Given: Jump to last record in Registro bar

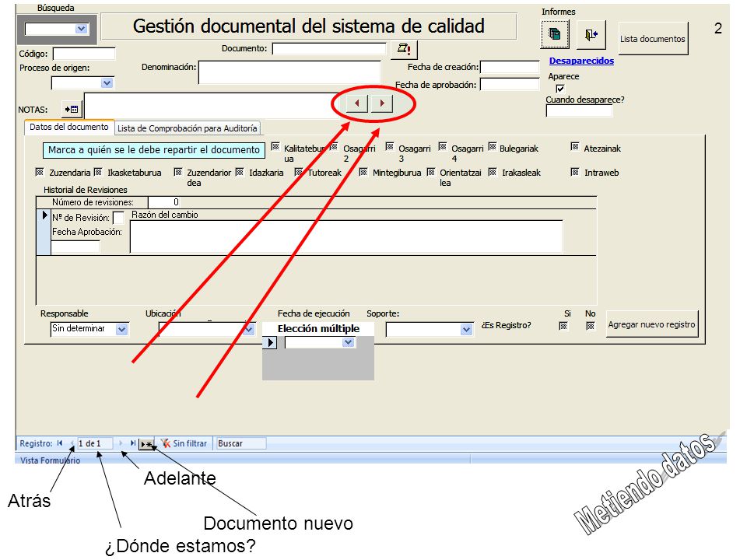Looking at the screenshot, I should pyautogui.click(x=133, y=443).
